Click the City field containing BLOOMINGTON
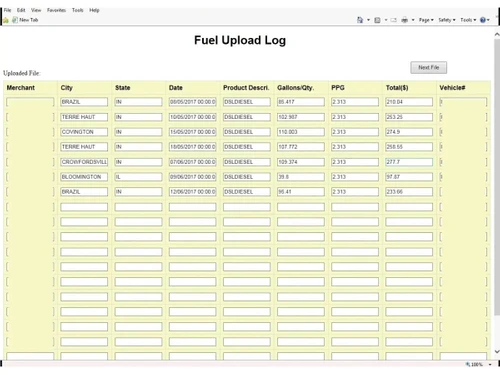The image size is (500, 375). [84, 177]
